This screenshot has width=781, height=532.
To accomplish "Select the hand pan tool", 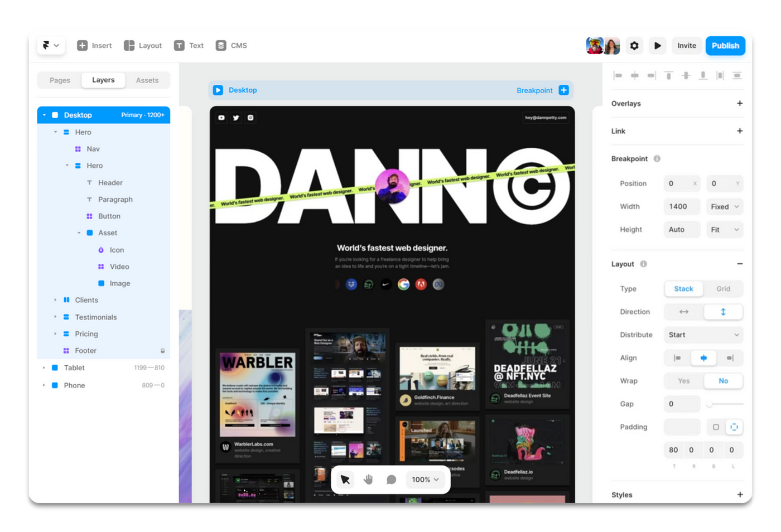I will 368,480.
